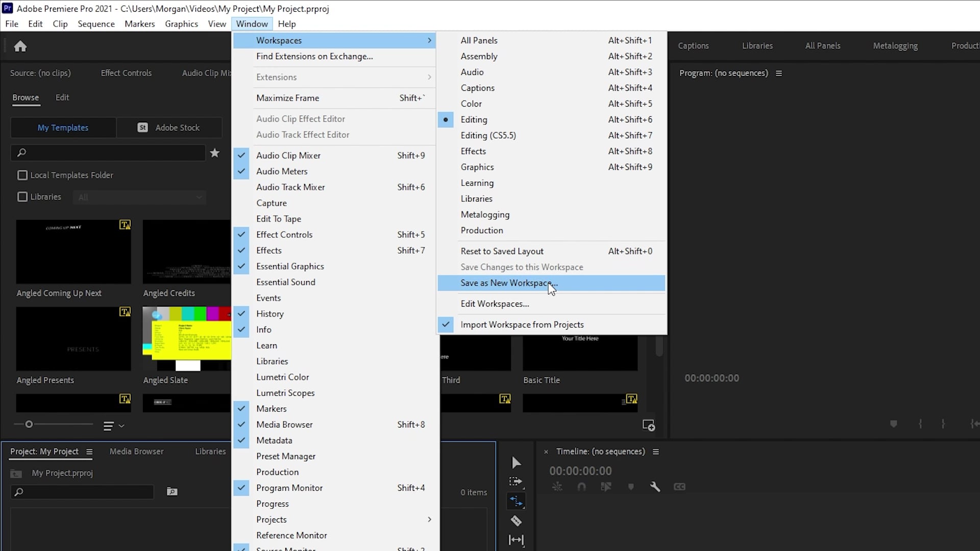Select the Track Select Forward tool
Image resolution: width=980 pixels, height=551 pixels.
tap(517, 481)
